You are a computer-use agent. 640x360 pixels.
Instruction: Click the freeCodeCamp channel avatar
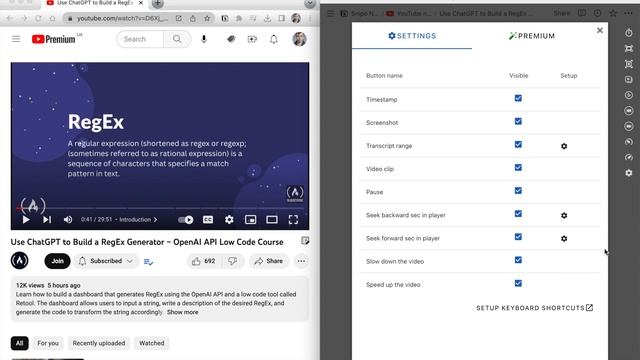20,261
